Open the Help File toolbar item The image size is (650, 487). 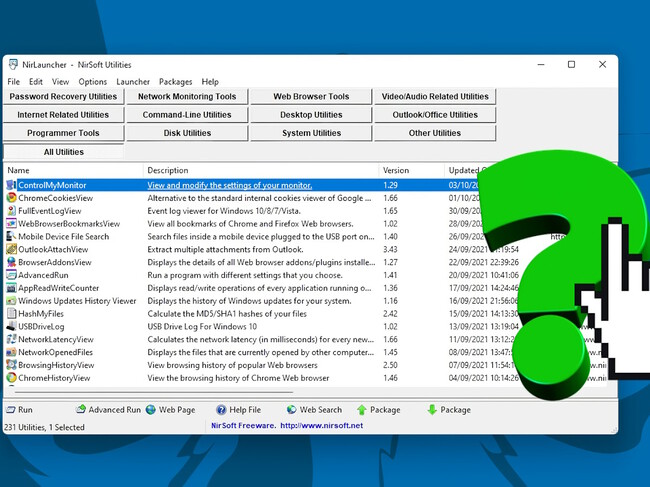[238, 410]
